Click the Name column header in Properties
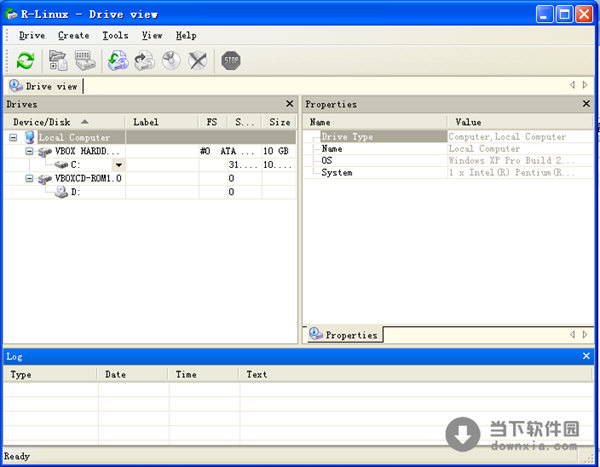Image resolution: width=600 pixels, height=467 pixels. [375, 122]
